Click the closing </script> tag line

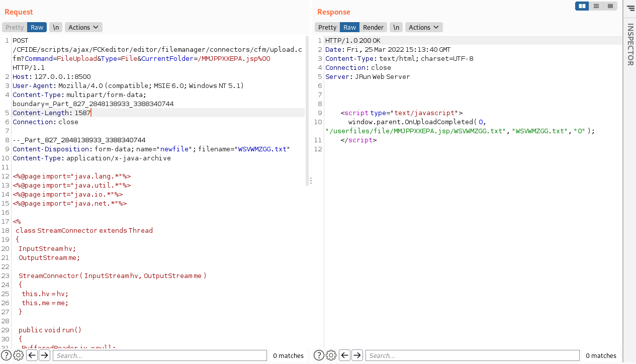(358, 140)
